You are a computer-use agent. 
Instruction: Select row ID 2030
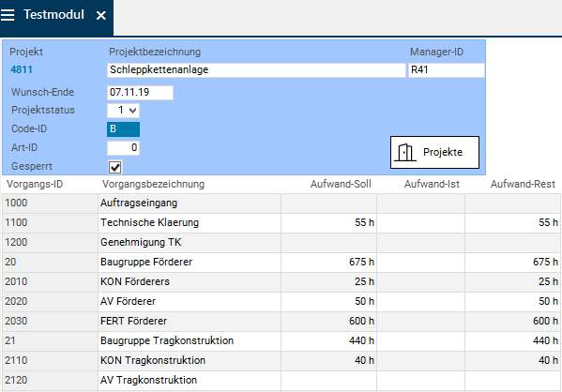(x=50, y=322)
